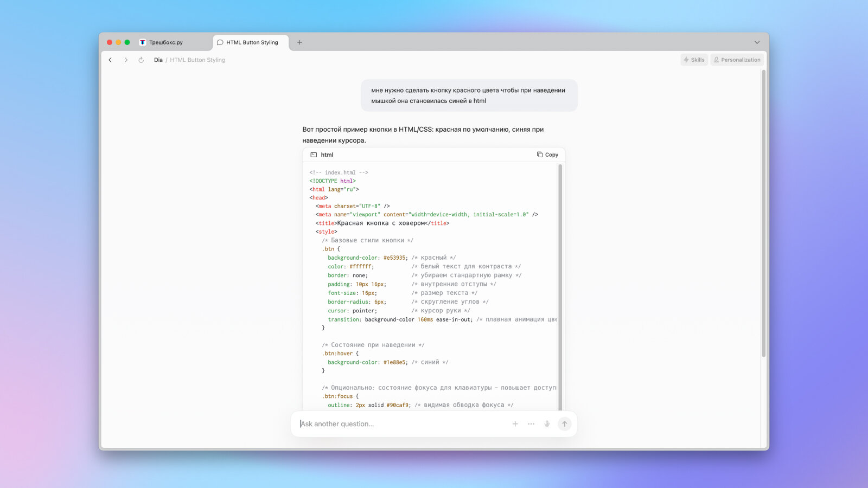Image resolution: width=868 pixels, height=488 pixels.
Task: Open Personalization settings
Action: point(737,60)
